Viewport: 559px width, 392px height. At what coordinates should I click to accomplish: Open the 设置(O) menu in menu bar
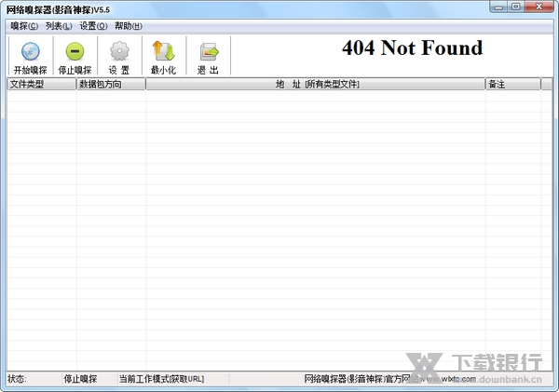click(93, 26)
